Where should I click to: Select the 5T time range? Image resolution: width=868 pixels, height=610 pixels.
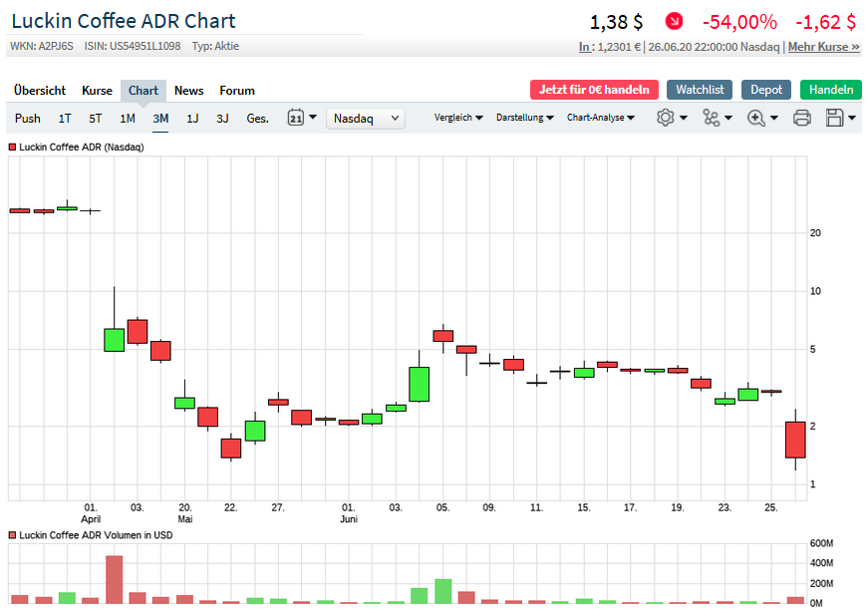(x=96, y=119)
